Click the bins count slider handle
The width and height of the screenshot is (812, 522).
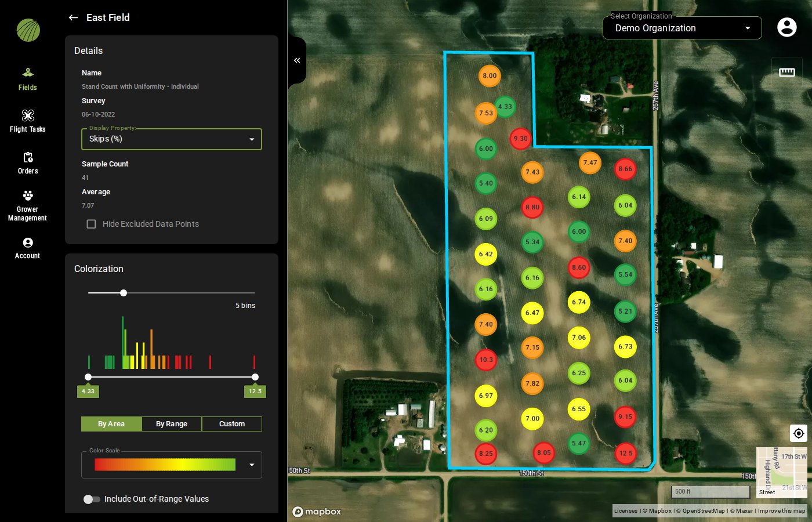click(x=124, y=293)
